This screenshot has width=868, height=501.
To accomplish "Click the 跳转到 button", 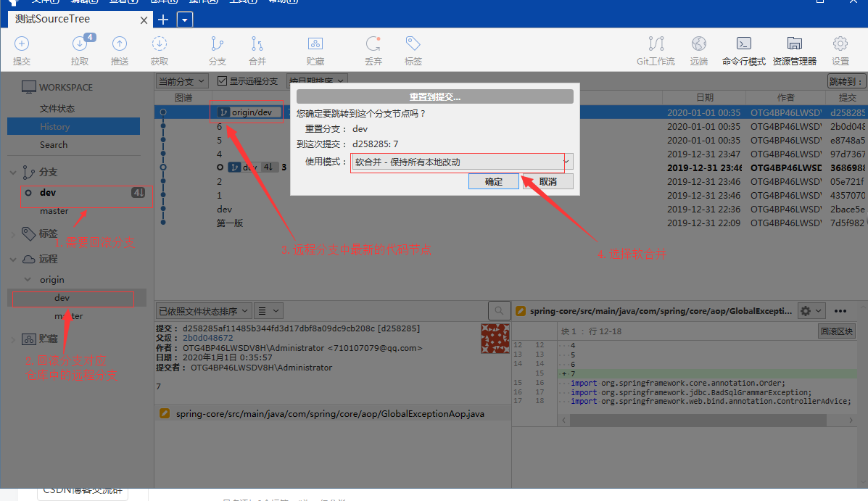I will (846, 81).
